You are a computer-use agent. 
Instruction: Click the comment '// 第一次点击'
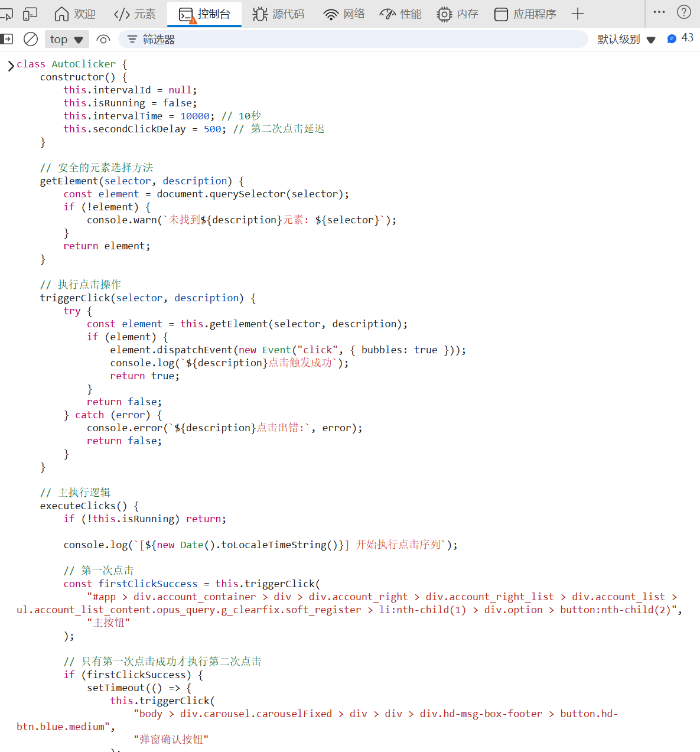99,571
